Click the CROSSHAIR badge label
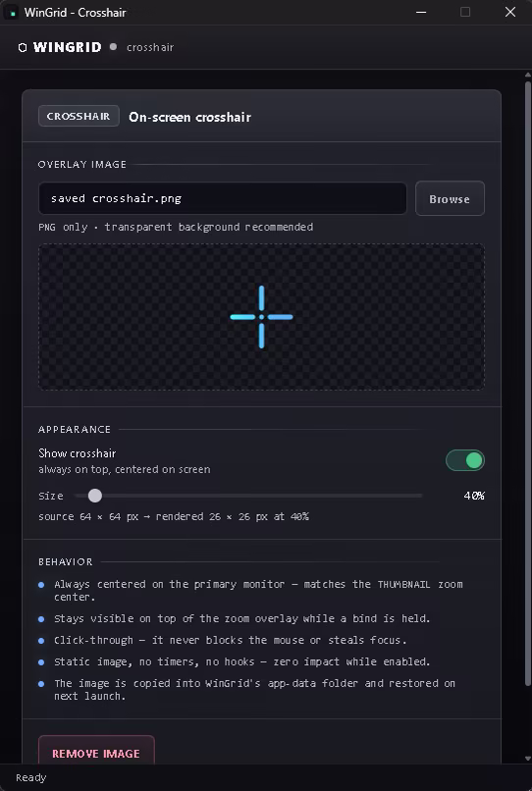This screenshot has width=532, height=791. (x=79, y=116)
